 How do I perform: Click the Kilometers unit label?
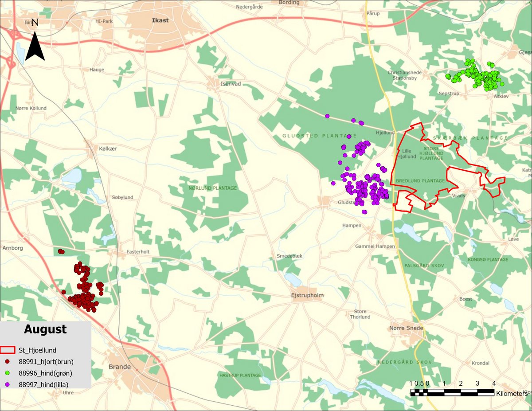[512, 393]
